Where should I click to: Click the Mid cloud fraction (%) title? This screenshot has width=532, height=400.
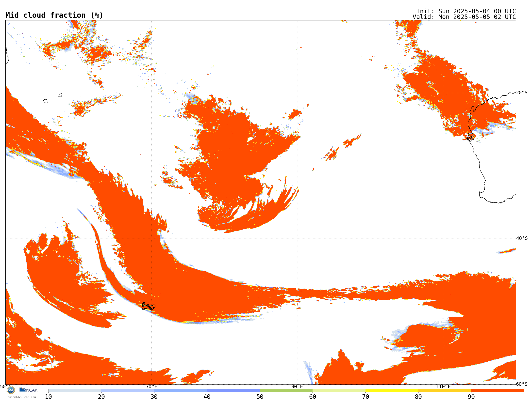point(54,15)
